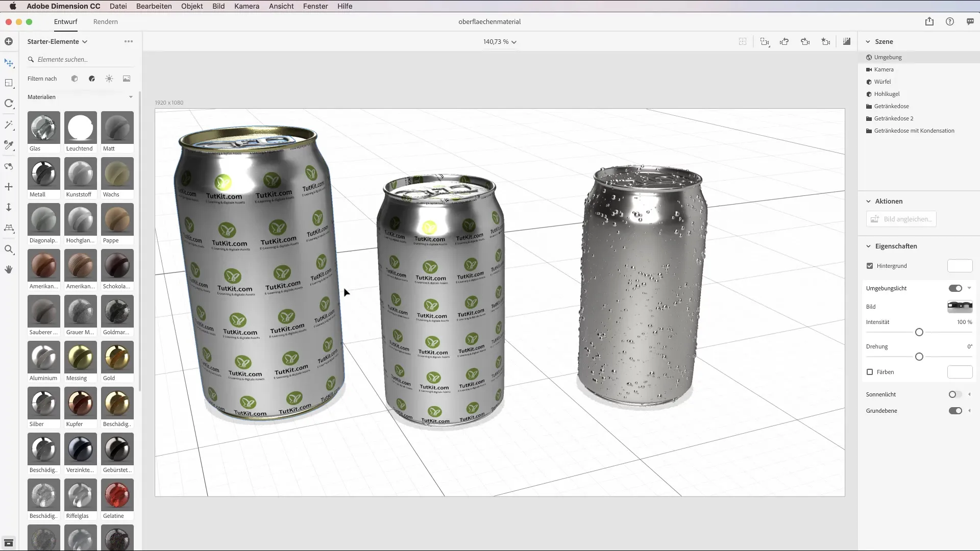Toggle the Grundebene switch
The width and height of the screenshot is (980, 551).
[x=955, y=411]
